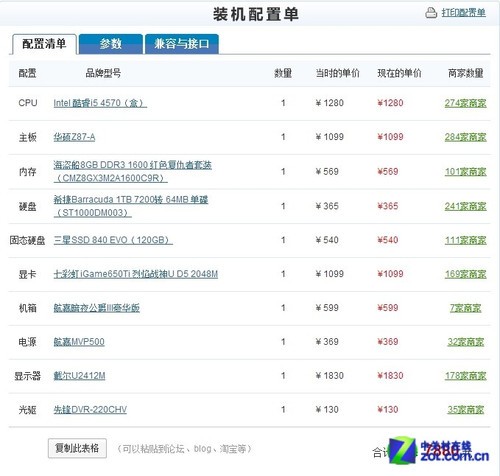
Task: Click the 7家商家 merchants link
Action: pos(465,308)
